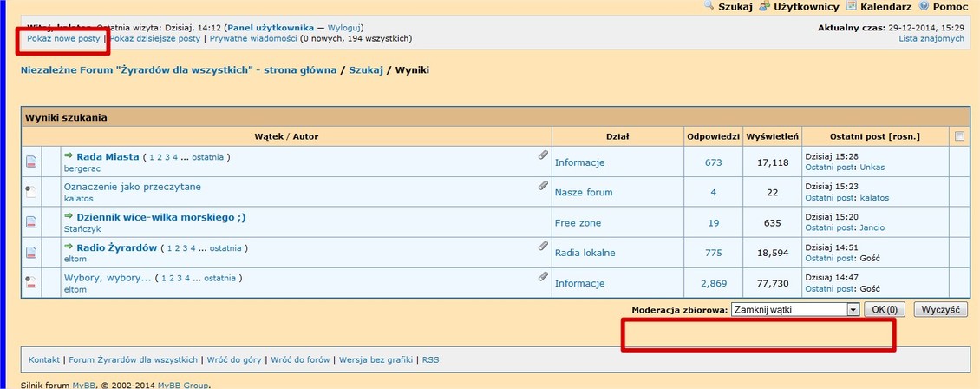Jump to first unread post in Dziennik wice-wilka morskiego
This screenshot has width=980, height=389.
pos(69,217)
